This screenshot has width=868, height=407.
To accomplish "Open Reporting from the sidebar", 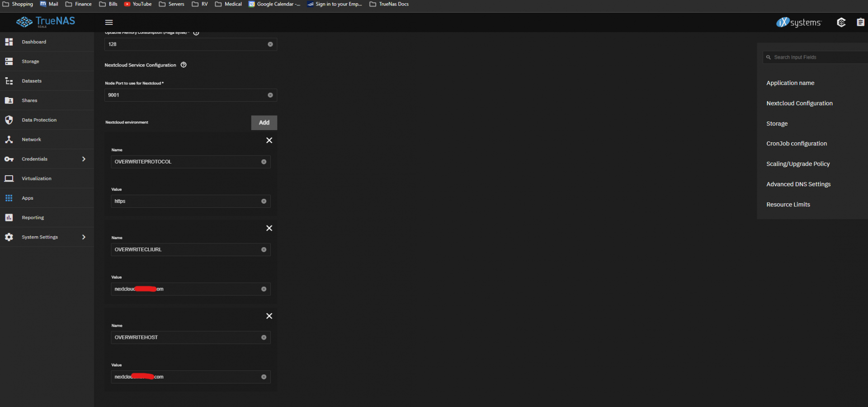I will [x=47, y=218].
